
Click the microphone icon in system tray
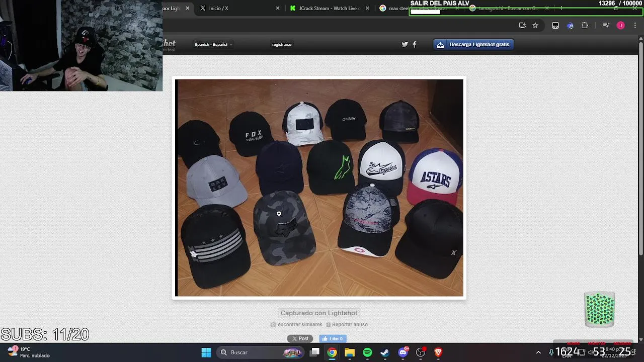551,352
